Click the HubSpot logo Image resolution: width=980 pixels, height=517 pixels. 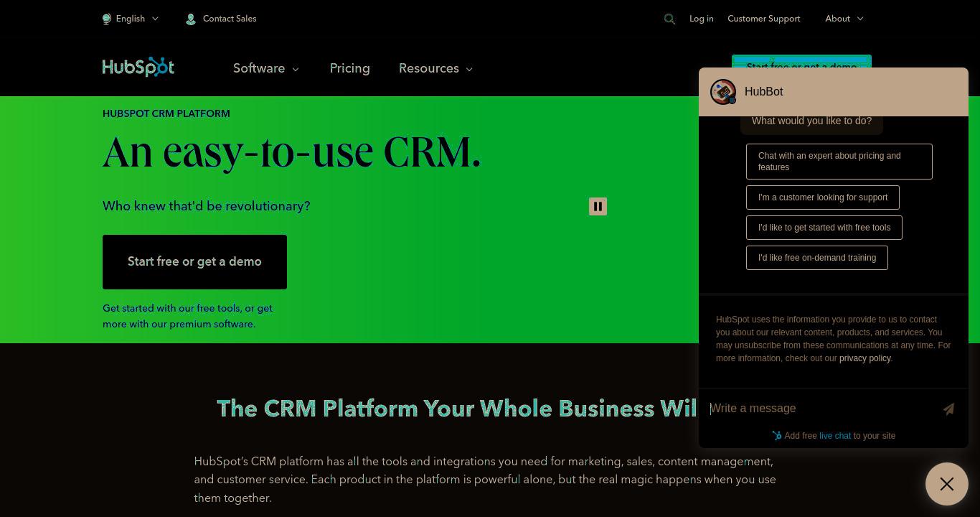click(138, 67)
